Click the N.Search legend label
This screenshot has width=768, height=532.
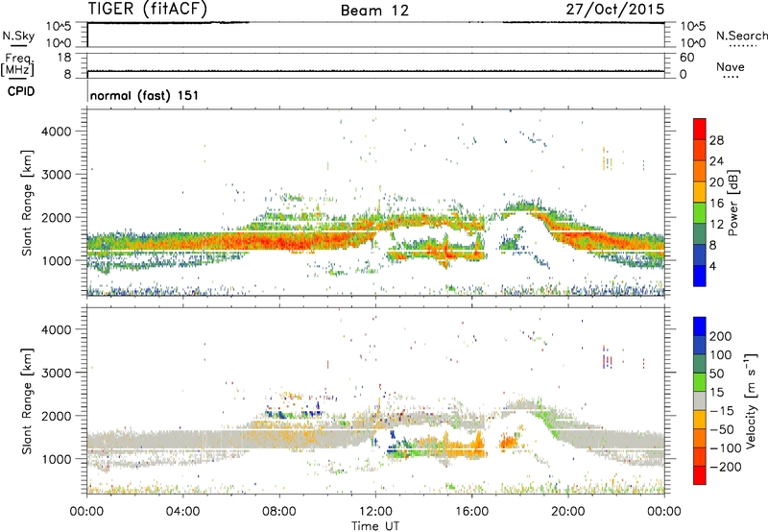click(x=741, y=36)
